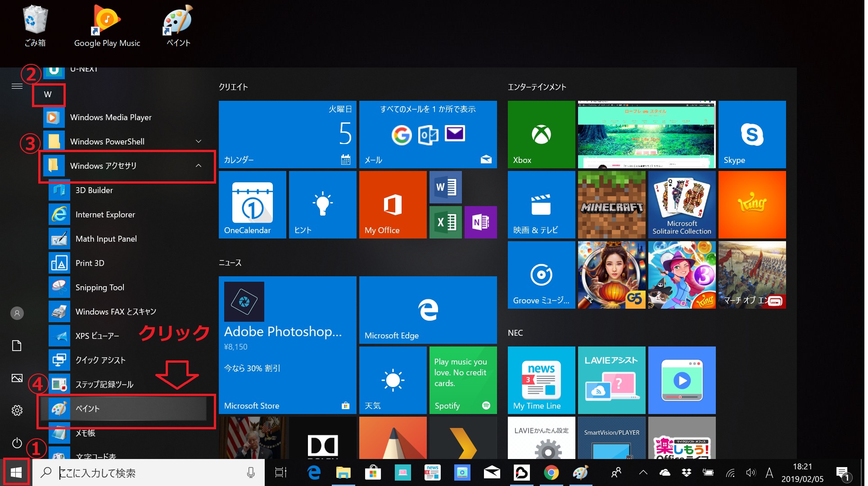Click the Power button in Start sidebar

(17, 443)
